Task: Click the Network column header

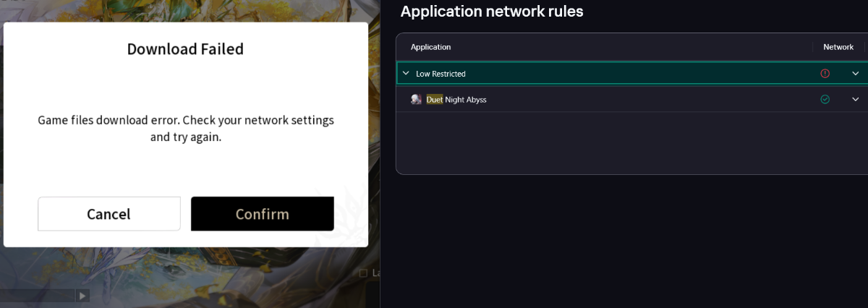Action: 838,47
